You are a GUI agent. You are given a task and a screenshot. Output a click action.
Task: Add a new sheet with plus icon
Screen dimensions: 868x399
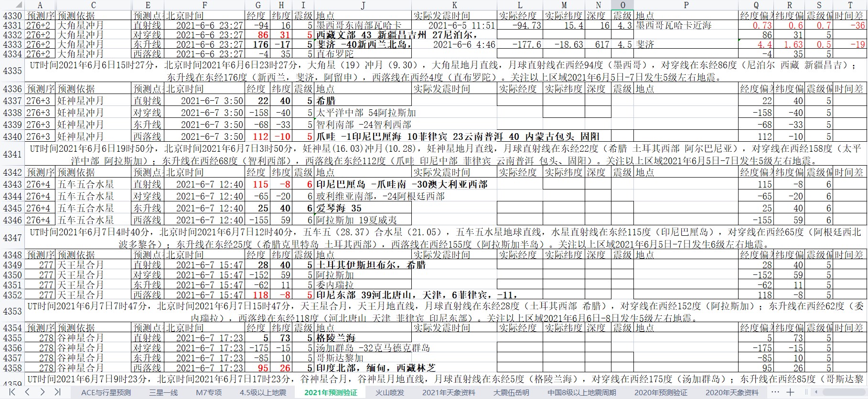click(791, 392)
